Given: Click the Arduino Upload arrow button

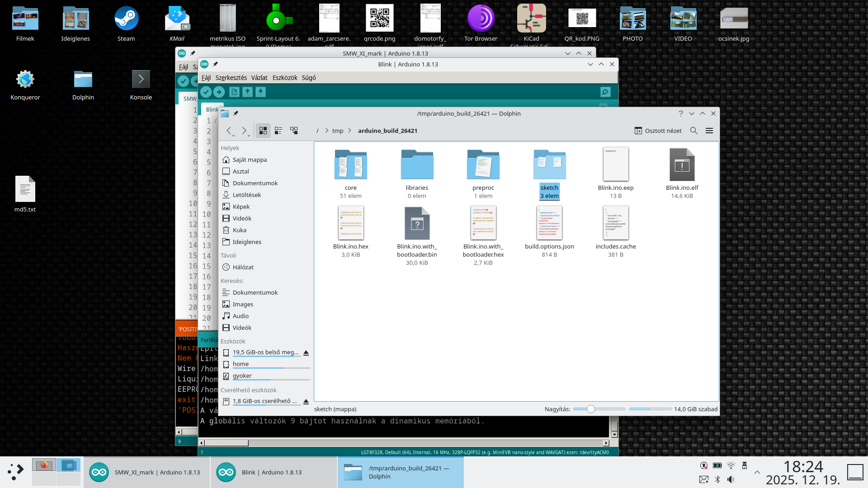Looking at the screenshot, I should [219, 92].
